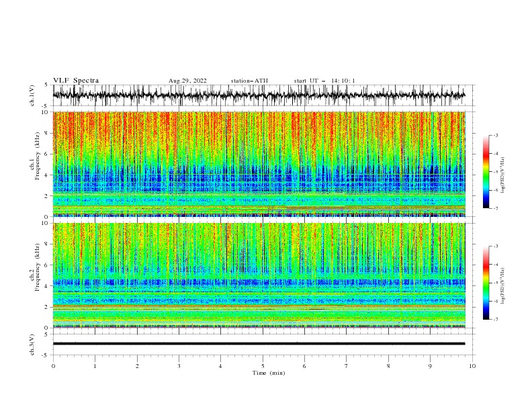
Task: Click the "Aug.29, 2022" date label
Action: (187, 81)
